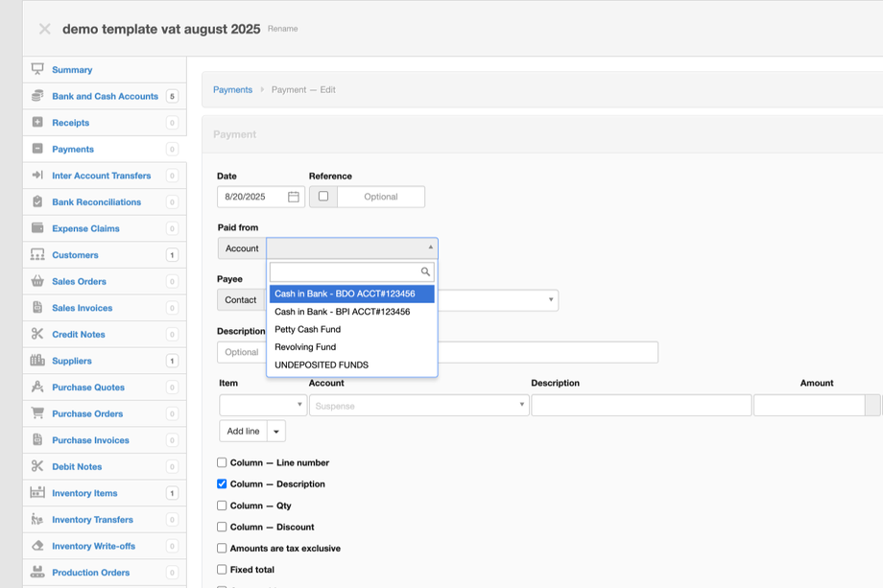Click the Purchase Orders cart icon
883x588 pixels.
click(x=37, y=413)
